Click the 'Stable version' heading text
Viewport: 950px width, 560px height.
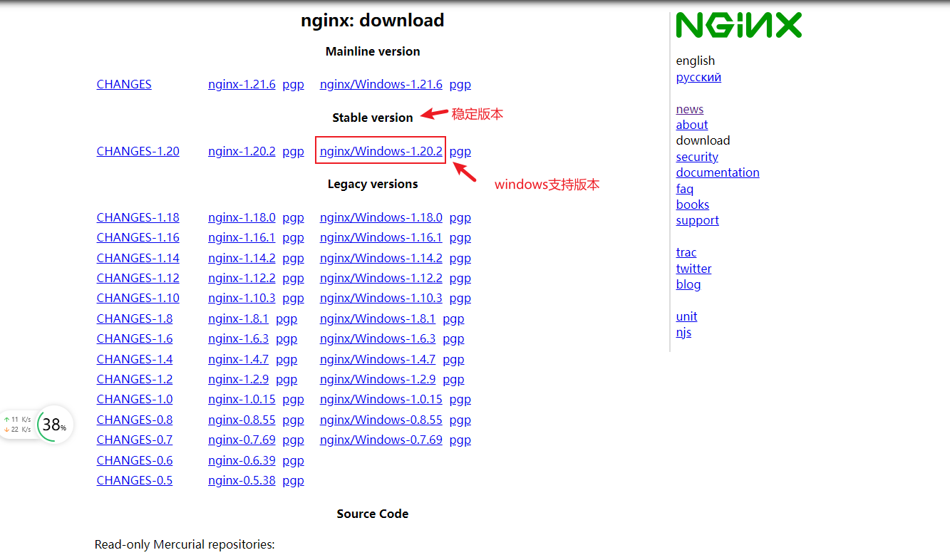tap(373, 118)
